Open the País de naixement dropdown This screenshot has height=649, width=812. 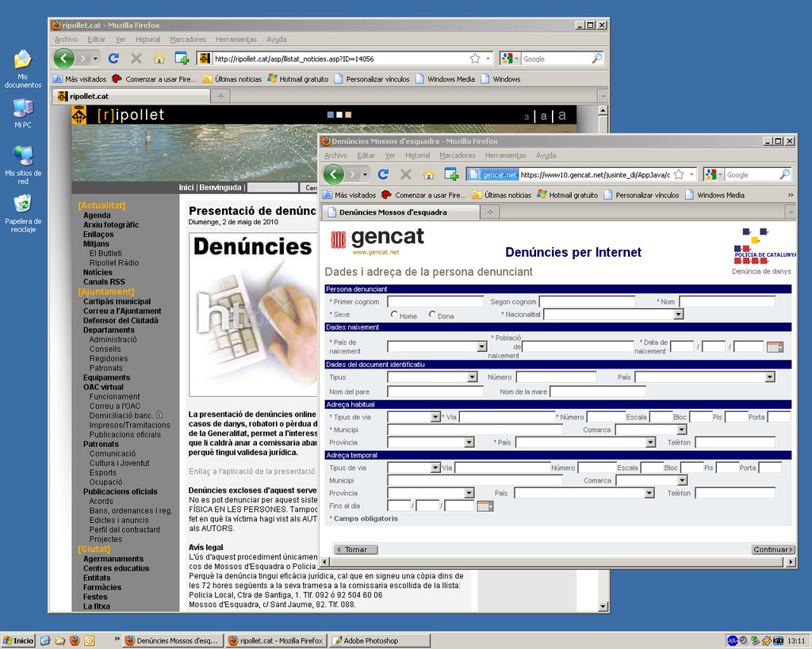point(481,346)
